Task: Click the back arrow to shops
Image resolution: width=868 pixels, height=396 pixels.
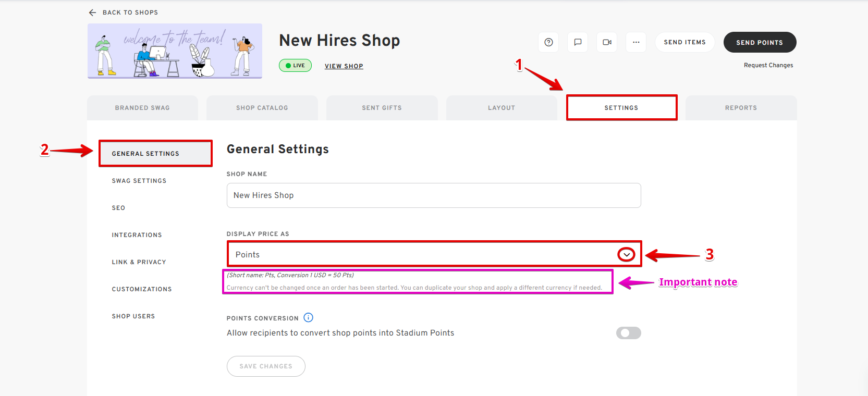Action: click(x=93, y=13)
